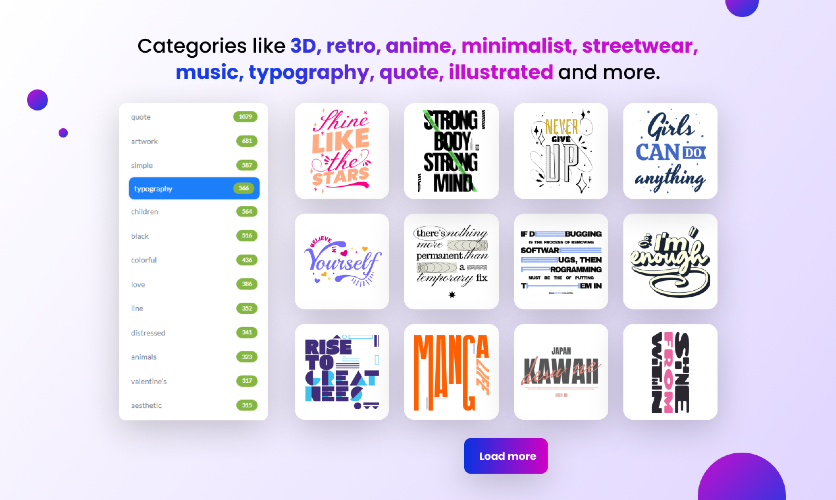Screen dimensions: 836x500
Task: Select the animals category
Action: 194,357
